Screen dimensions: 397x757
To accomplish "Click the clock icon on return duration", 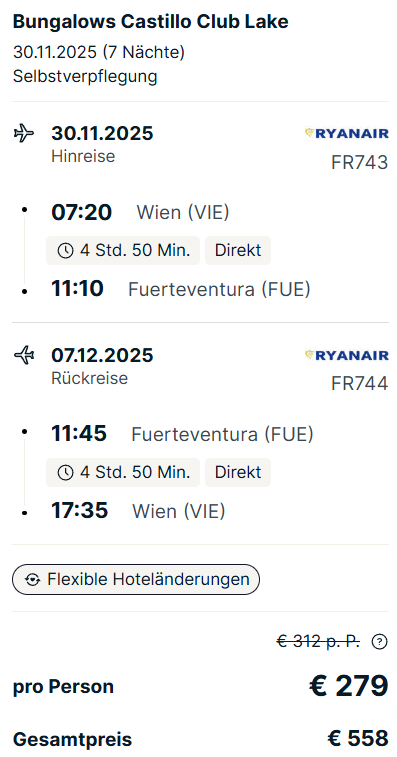I will (x=65, y=473).
